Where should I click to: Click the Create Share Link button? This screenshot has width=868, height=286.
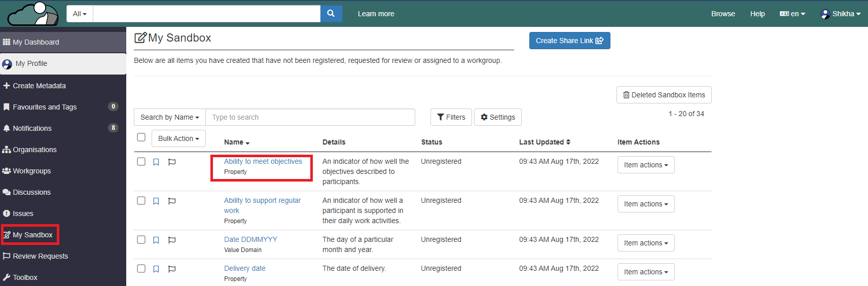click(569, 41)
